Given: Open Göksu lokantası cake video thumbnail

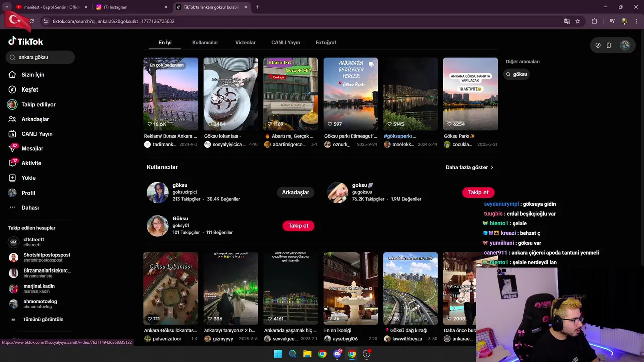Looking at the screenshot, I should coord(230,94).
